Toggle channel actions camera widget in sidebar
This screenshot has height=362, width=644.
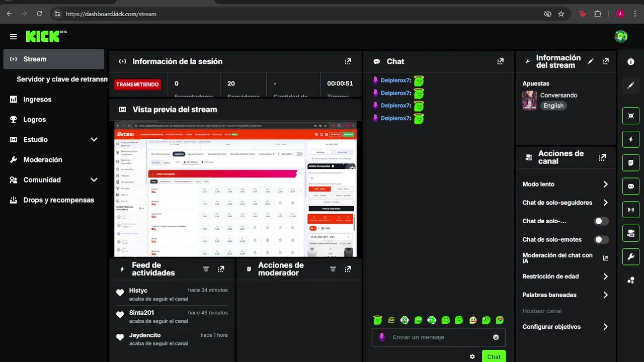pos(631,233)
